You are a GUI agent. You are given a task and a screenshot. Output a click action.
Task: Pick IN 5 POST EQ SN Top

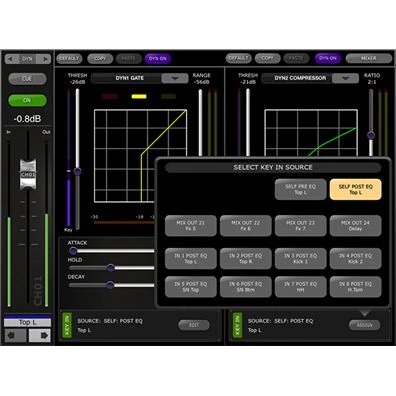[191, 287]
